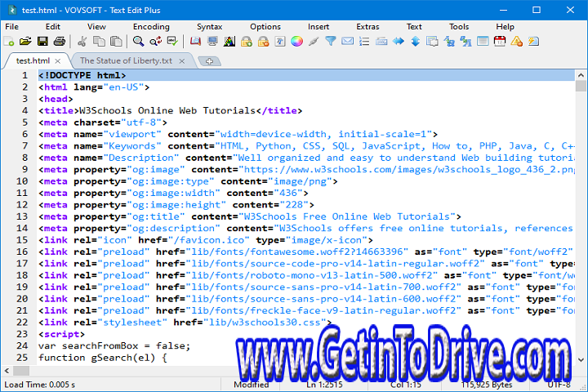Click the head tag on line 3
The width and height of the screenshot is (588, 392).
coord(56,99)
